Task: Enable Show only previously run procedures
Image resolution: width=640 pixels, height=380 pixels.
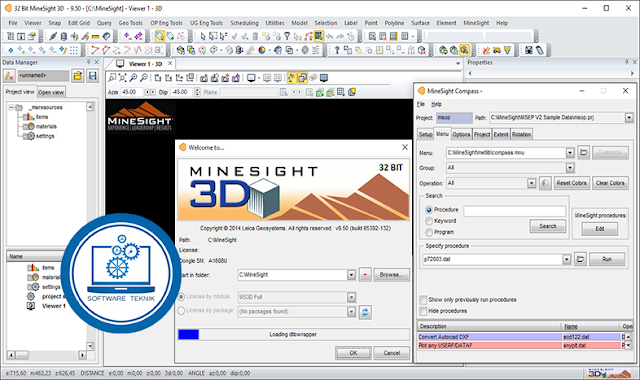Action: [x=423, y=300]
